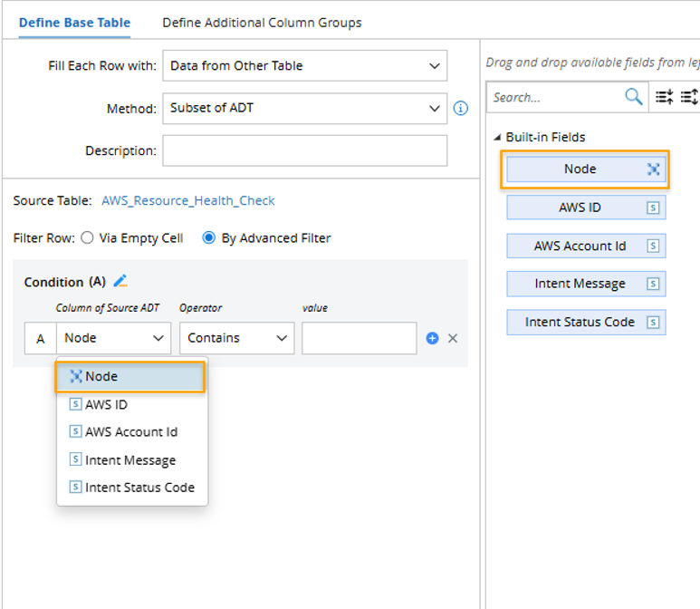This screenshot has width=700, height=609.
Task: Remove condition A with the X icon
Action: tap(453, 338)
